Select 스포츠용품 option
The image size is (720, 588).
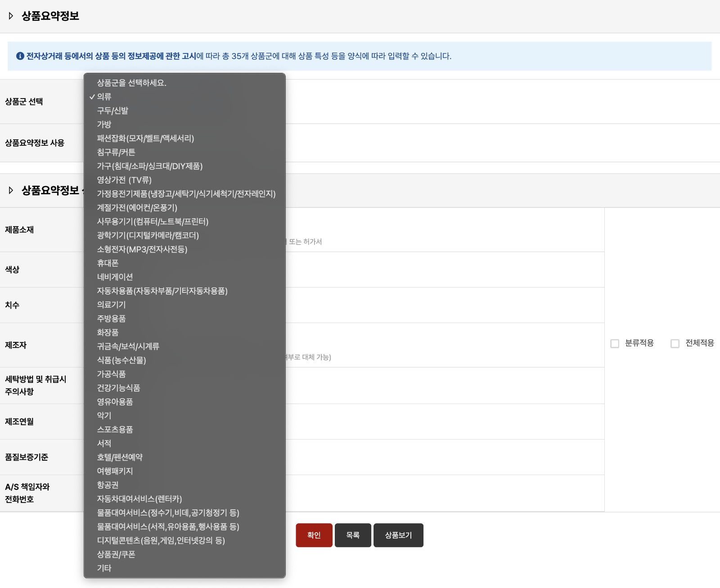coord(184,430)
